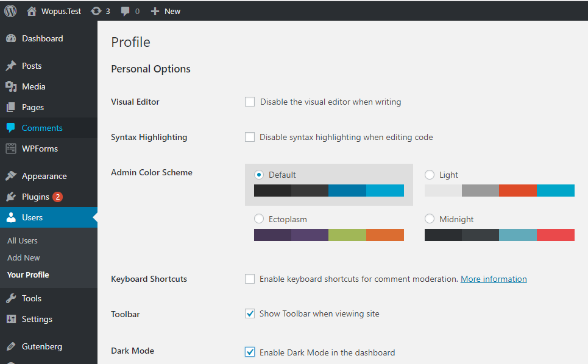Click the Settings sidebar menu item

[37, 319]
